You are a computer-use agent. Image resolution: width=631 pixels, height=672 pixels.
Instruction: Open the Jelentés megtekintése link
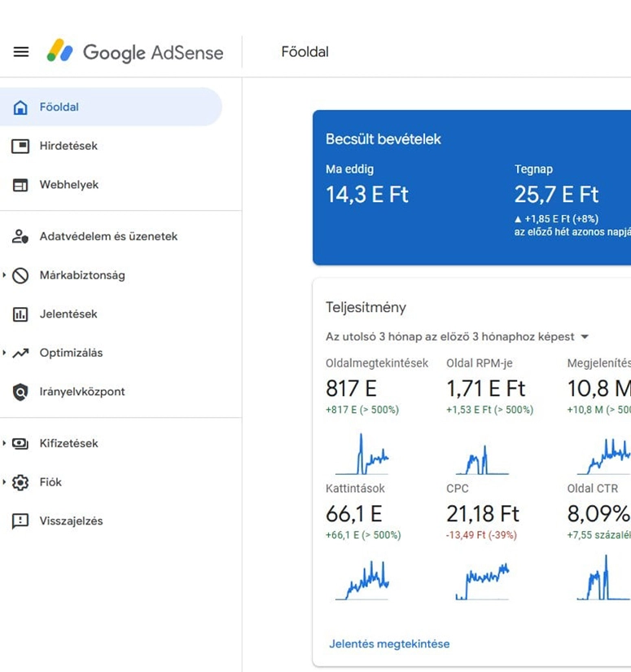click(x=389, y=643)
